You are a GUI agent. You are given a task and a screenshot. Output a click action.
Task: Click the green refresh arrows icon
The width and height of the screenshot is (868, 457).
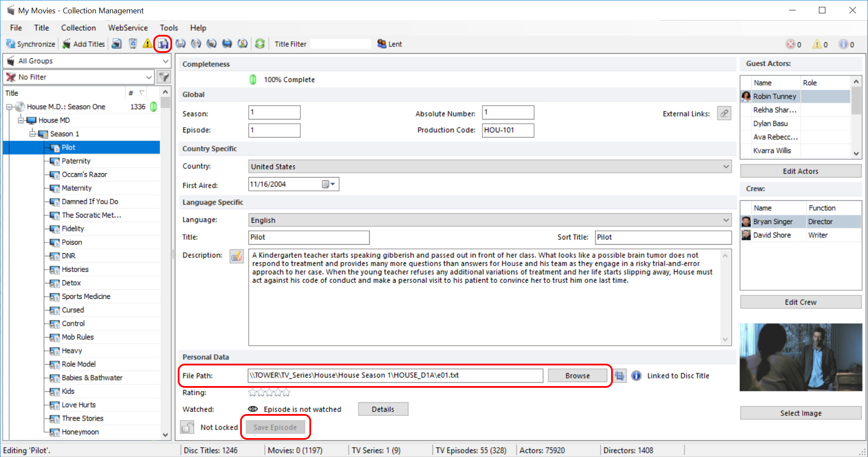(260, 44)
